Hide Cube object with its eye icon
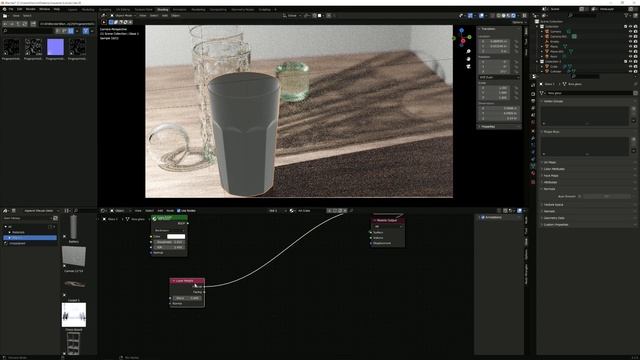 tap(630, 66)
